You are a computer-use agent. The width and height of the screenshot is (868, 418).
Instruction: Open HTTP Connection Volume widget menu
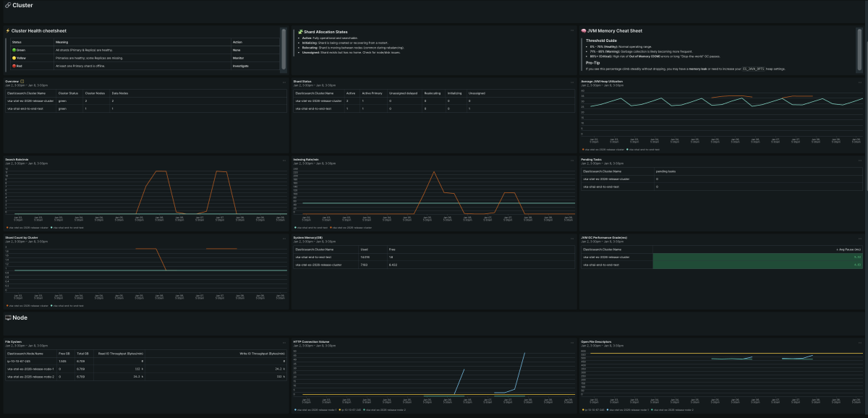coord(571,341)
